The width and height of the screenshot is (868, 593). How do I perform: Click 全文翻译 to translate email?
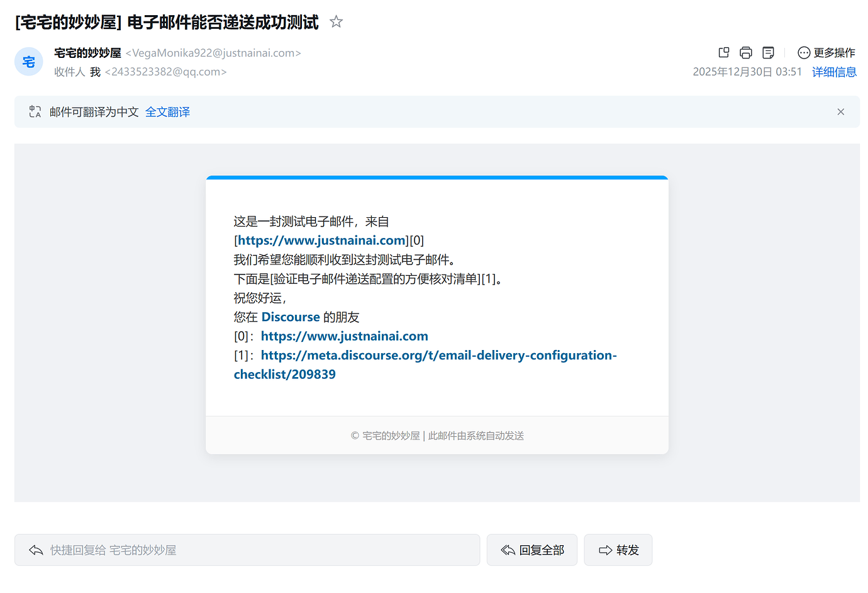pos(167,112)
